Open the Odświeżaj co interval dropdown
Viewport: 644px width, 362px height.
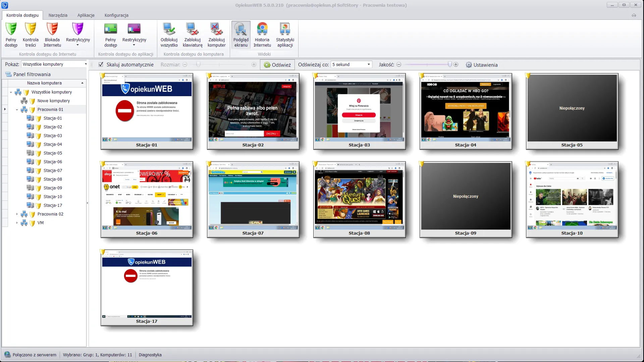point(351,64)
